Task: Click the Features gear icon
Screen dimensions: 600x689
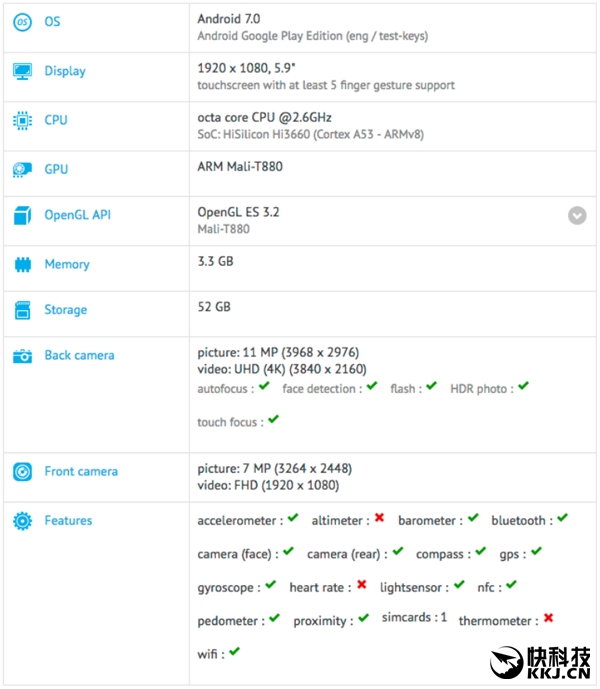Action: 22,521
